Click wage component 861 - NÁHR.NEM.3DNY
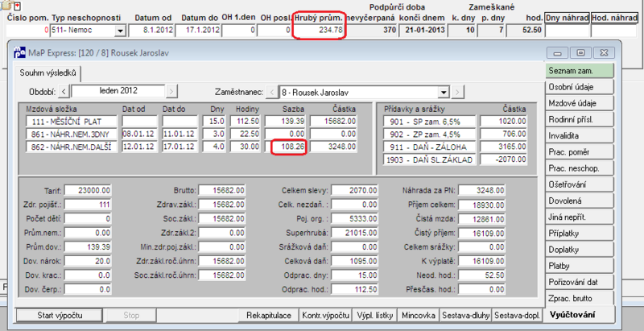 pyautogui.click(x=72, y=134)
